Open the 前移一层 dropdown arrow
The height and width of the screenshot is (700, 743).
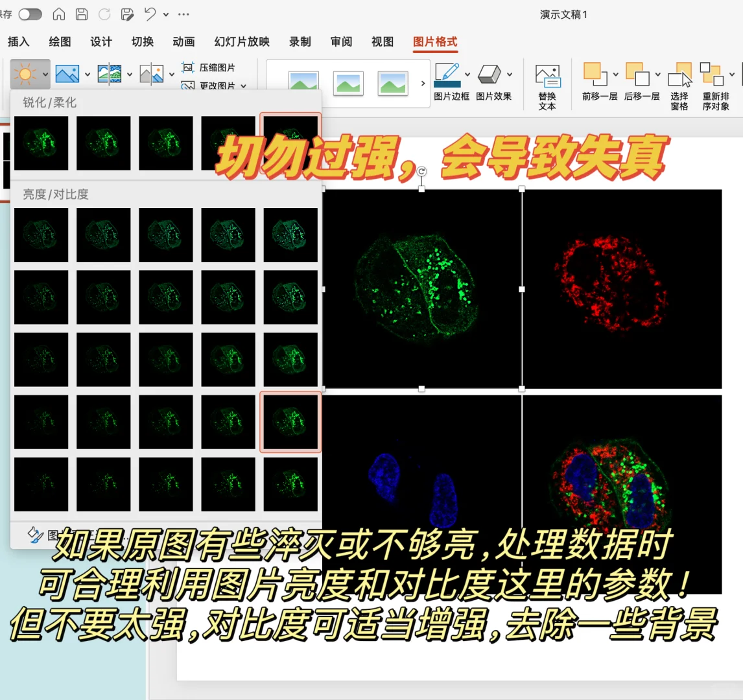pos(615,75)
